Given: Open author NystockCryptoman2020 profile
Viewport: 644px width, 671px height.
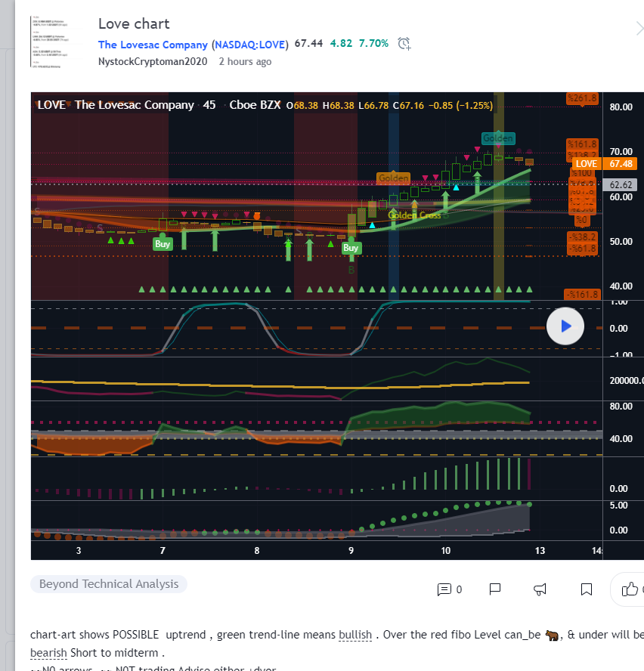Looking at the screenshot, I should click(153, 62).
